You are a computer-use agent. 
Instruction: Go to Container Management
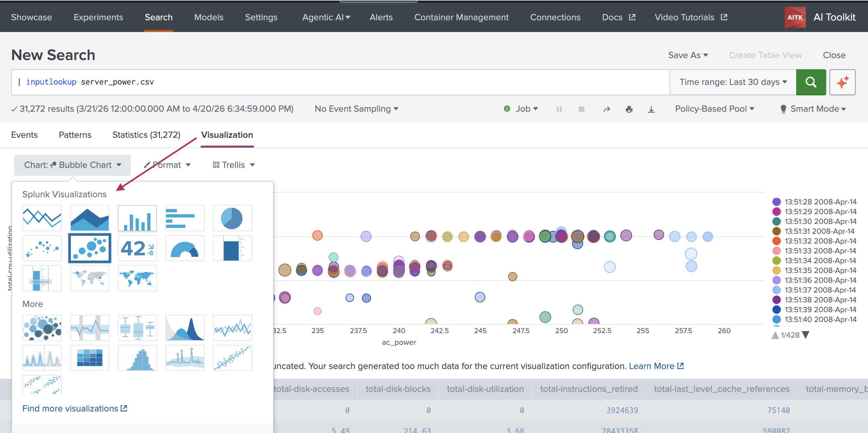coord(461,17)
